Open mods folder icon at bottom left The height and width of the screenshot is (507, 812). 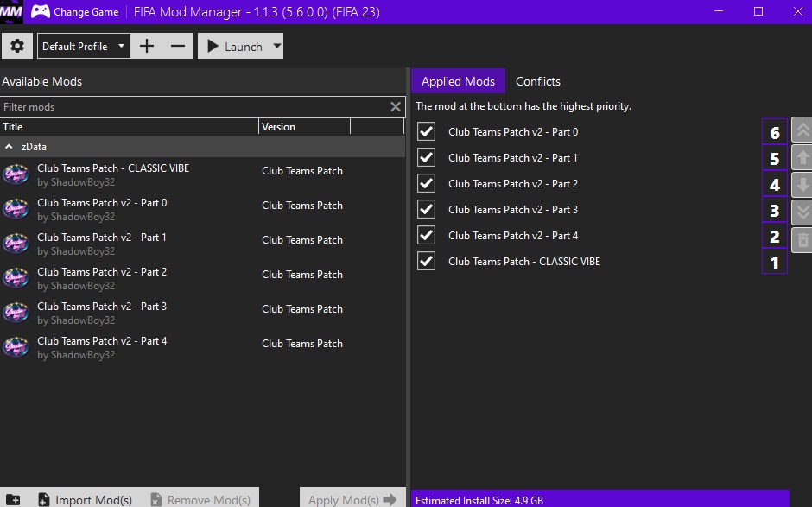(x=13, y=499)
